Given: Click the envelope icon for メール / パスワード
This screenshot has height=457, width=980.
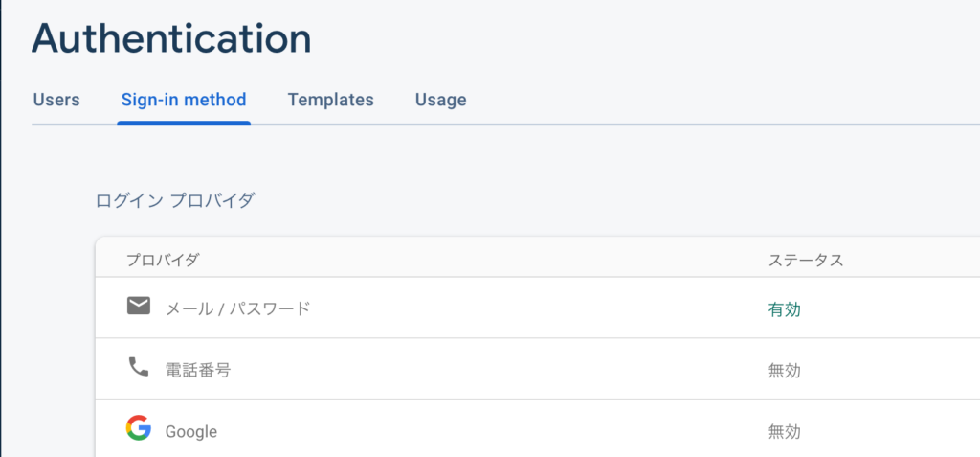Looking at the screenshot, I should [x=138, y=307].
